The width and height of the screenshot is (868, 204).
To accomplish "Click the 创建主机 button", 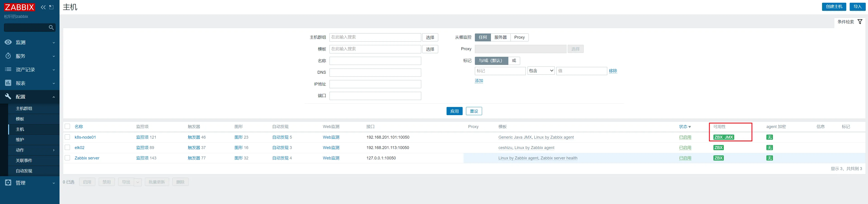I will [834, 7].
